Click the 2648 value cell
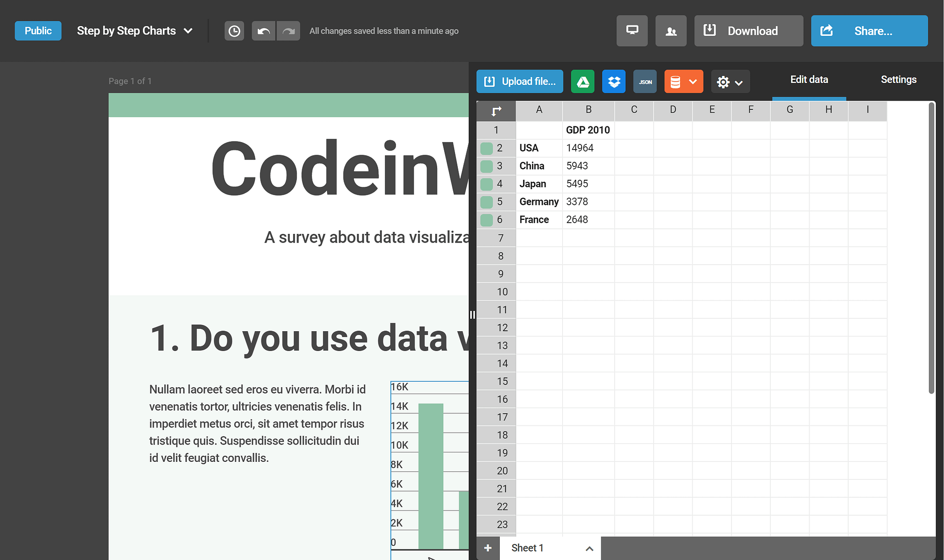 pyautogui.click(x=589, y=220)
